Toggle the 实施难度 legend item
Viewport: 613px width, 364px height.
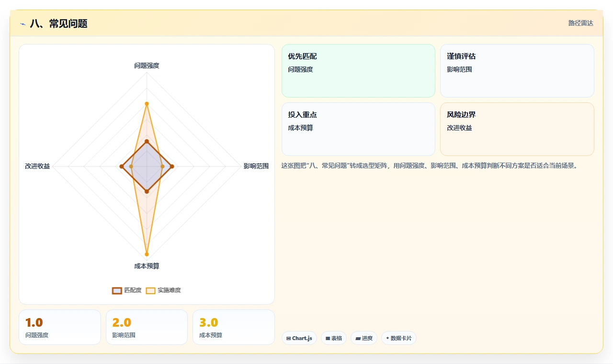163,290
